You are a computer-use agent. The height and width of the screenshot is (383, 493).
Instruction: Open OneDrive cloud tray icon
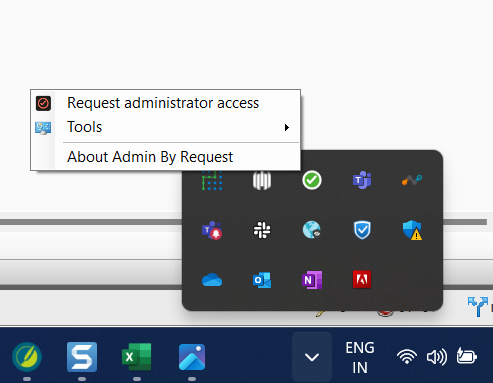(x=212, y=280)
